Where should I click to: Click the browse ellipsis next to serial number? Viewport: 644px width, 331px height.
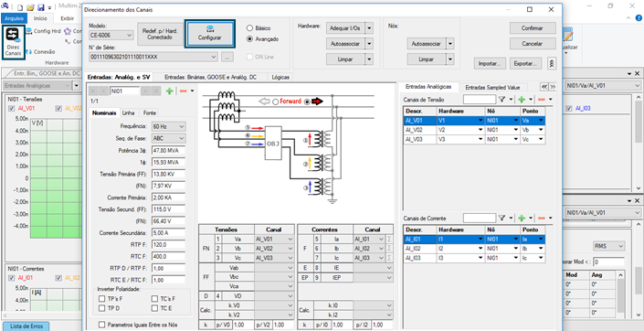[x=227, y=58]
